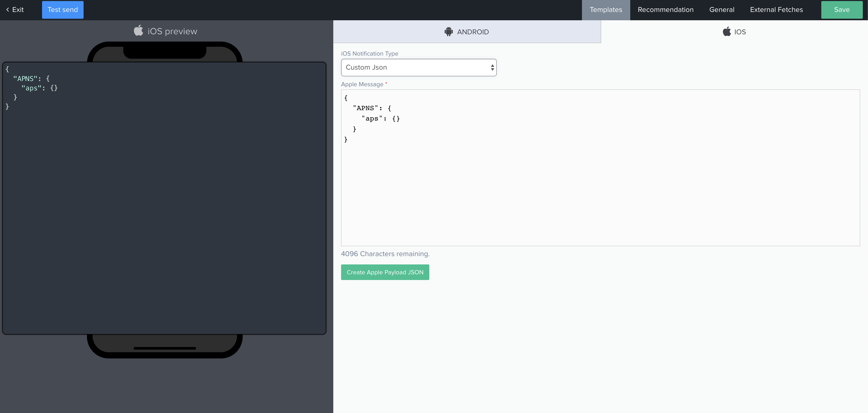Image resolution: width=868 pixels, height=413 pixels.
Task: Click the Test send button
Action: point(63,10)
